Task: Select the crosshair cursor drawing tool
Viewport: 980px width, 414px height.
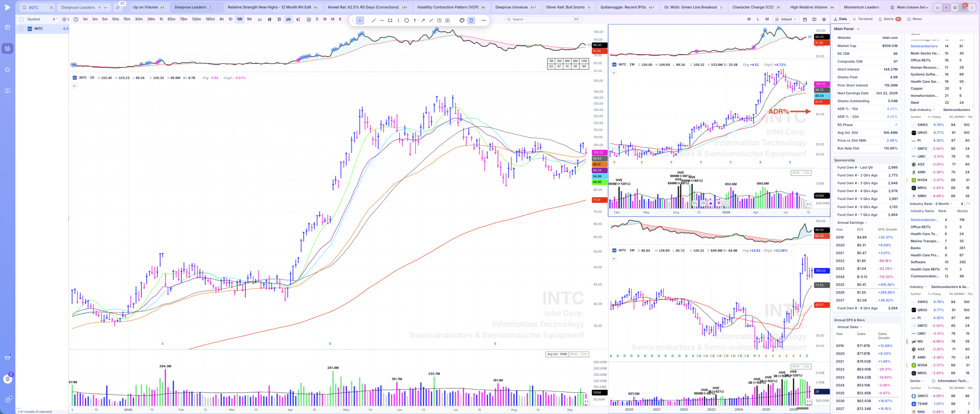Action: [x=360, y=20]
